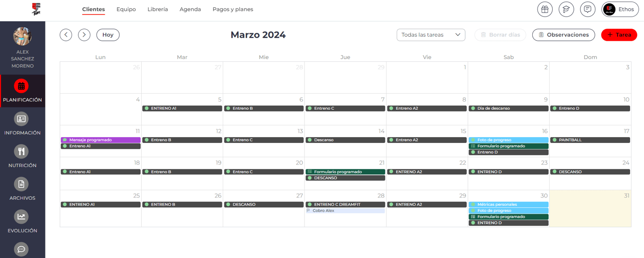Open the ENTRENO B task on March 26
The height and width of the screenshot is (258, 644).
(x=182, y=204)
